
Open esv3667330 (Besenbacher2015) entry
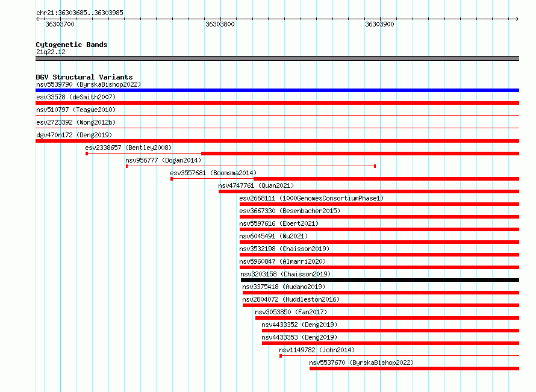pyautogui.click(x=290, y=211)
